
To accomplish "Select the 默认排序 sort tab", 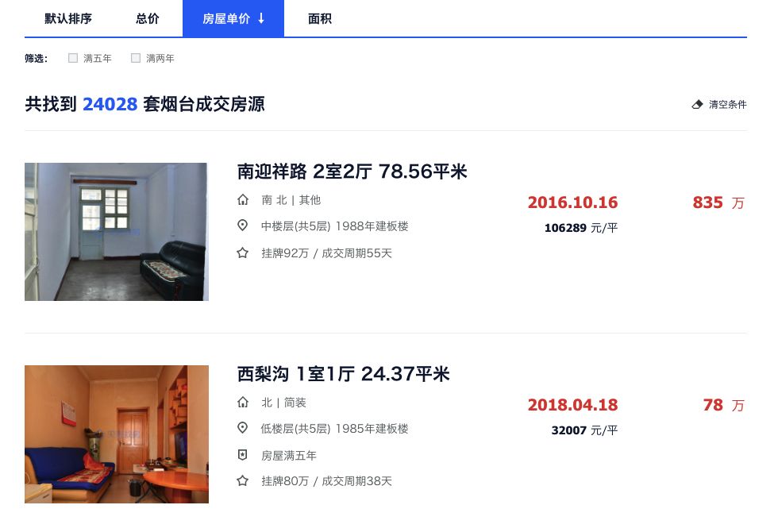I will coord(68,19).
